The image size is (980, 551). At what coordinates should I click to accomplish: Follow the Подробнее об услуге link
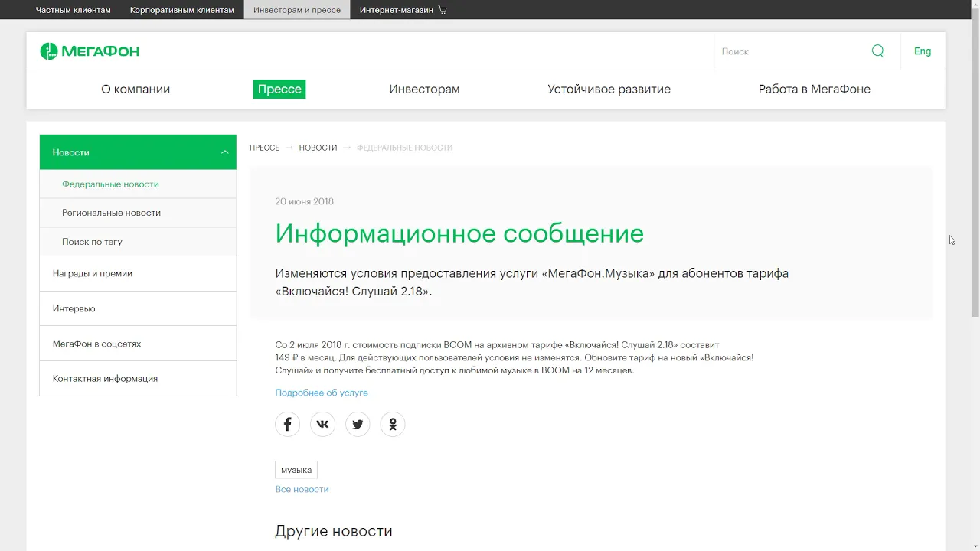(322, 393)
